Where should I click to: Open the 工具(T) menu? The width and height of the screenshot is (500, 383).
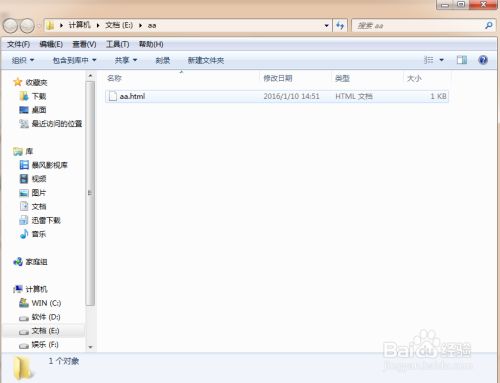point(118,44)
